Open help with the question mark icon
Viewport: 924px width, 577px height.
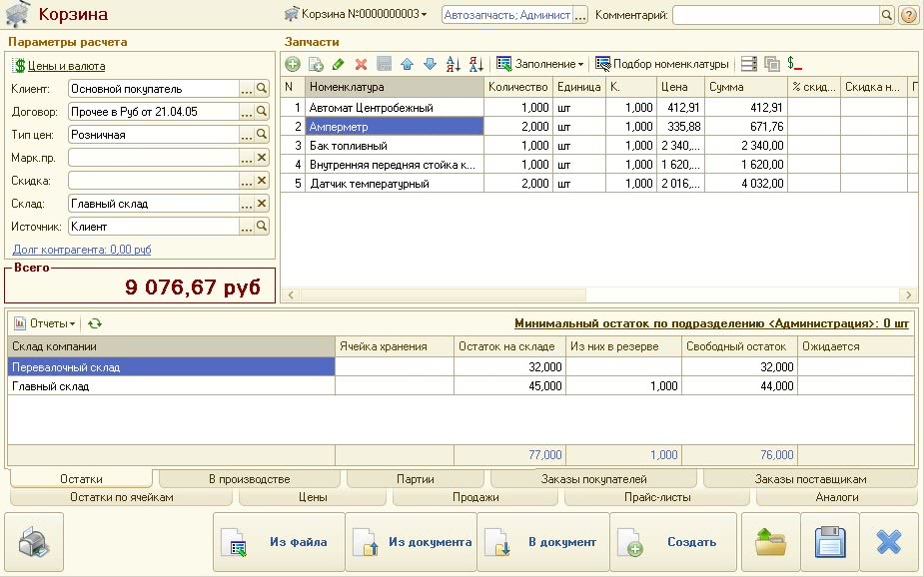click(909, 15)
